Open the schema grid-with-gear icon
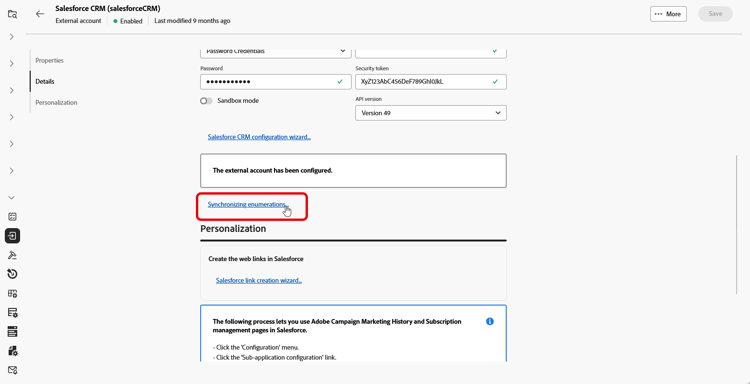750x384 pixels. (12, 293)
